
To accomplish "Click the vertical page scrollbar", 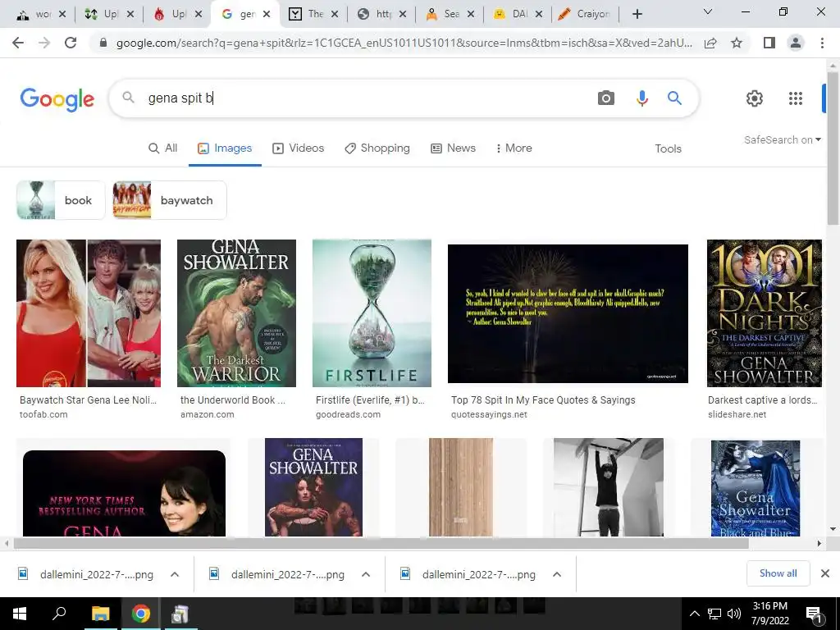I will pos(833,148).
